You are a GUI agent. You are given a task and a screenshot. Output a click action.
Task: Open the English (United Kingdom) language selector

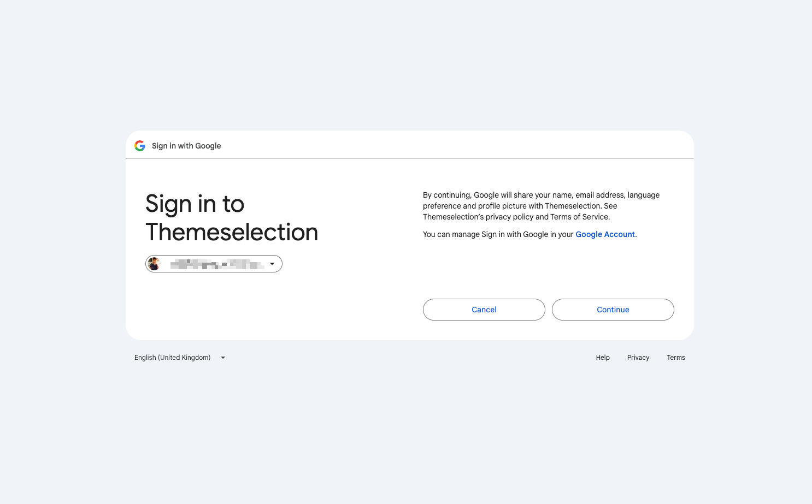(180, 358)
